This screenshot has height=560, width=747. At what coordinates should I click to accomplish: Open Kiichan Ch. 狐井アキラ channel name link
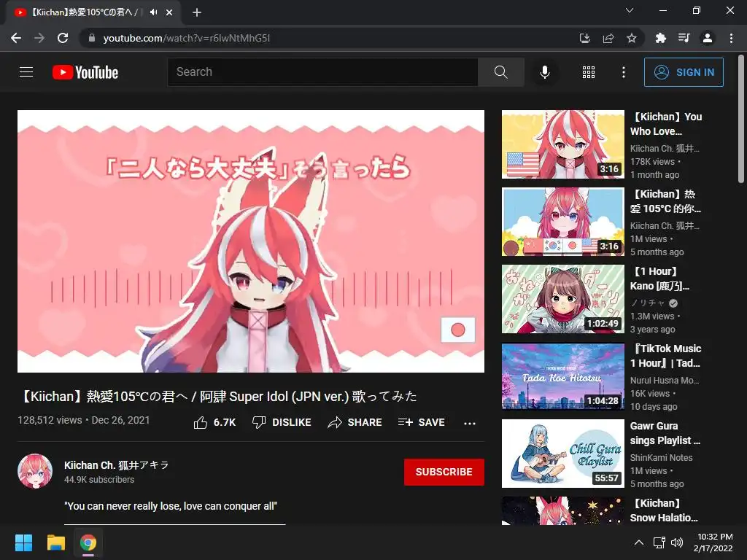pyautogui.click(x=117, y=464)
